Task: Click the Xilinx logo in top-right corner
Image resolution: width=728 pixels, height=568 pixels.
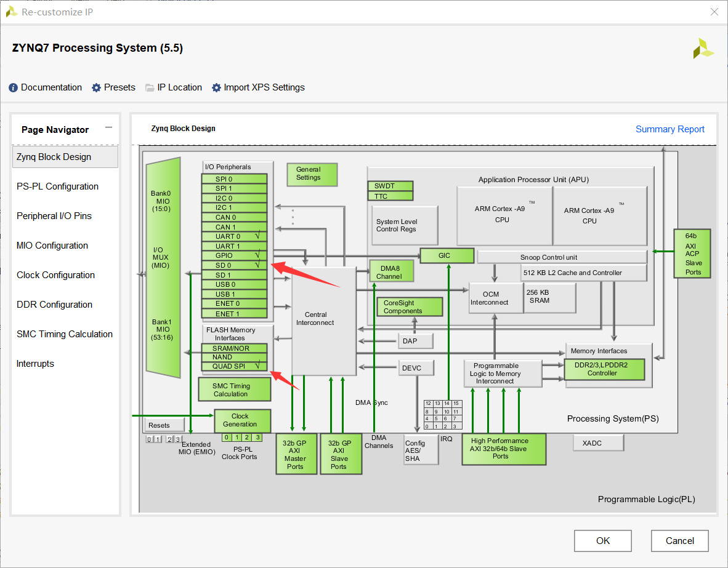Action: 704,47
